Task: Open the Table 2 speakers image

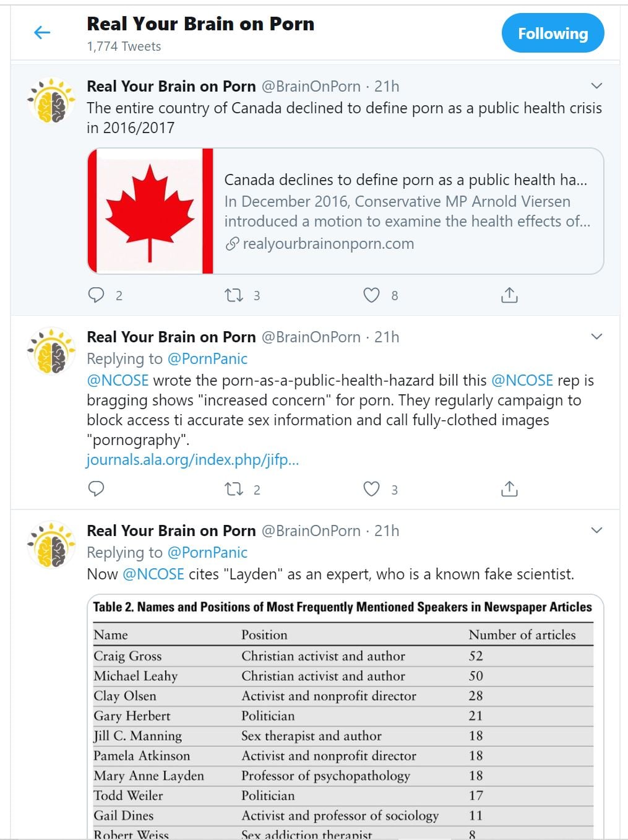Action: coord(344,718)
